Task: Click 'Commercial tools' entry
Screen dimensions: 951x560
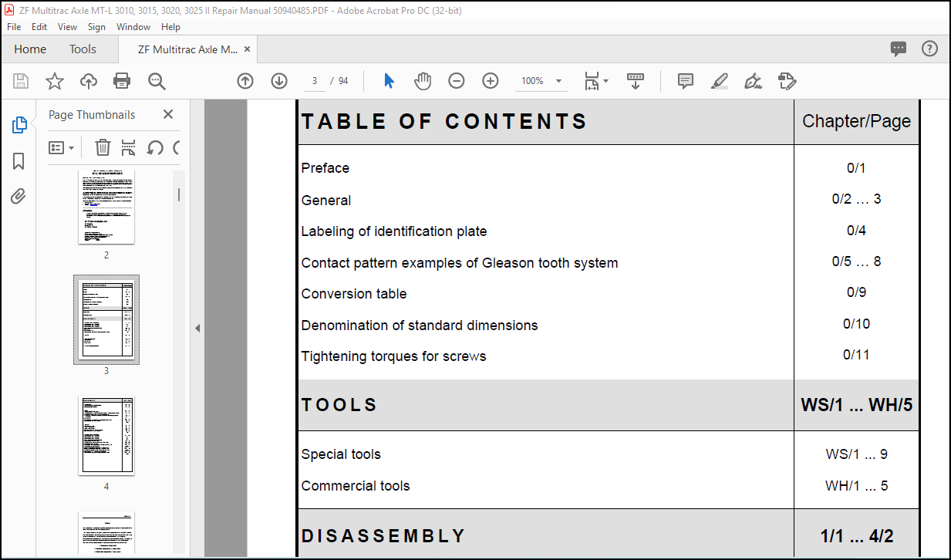Action: point(355,486)
